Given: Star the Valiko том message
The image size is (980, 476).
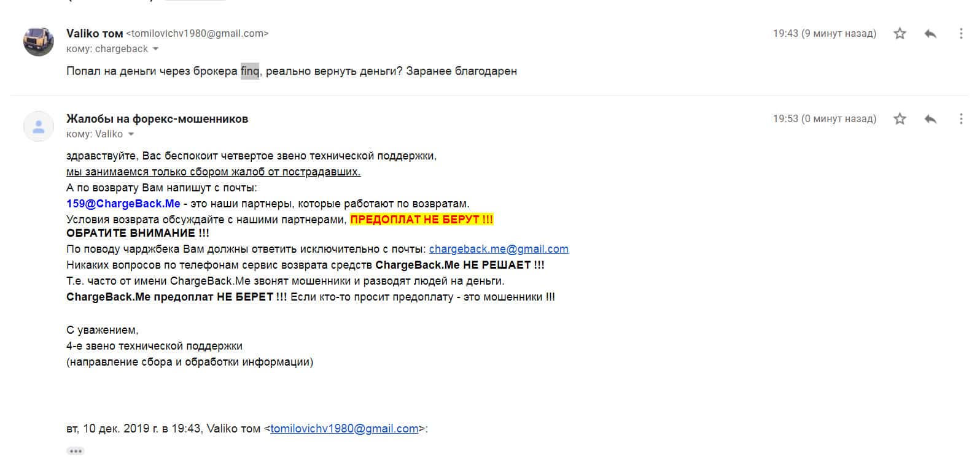Looking at the screenshot, I should point(900,34).
